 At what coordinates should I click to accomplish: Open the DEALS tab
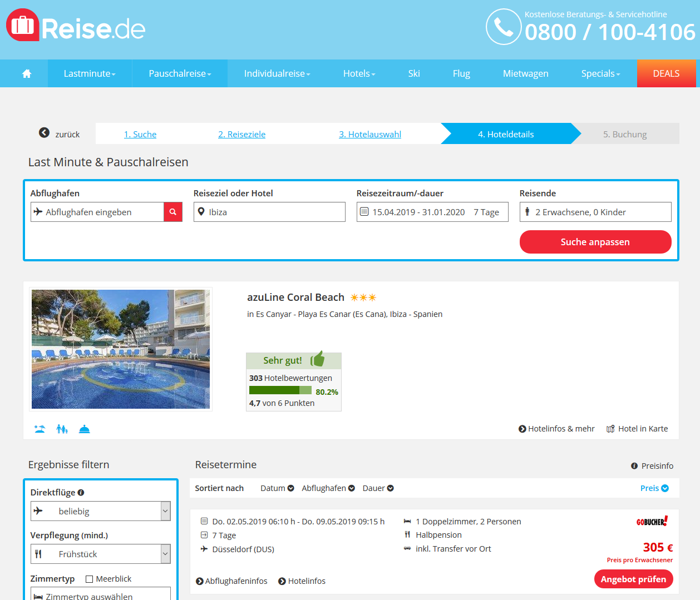667,73
